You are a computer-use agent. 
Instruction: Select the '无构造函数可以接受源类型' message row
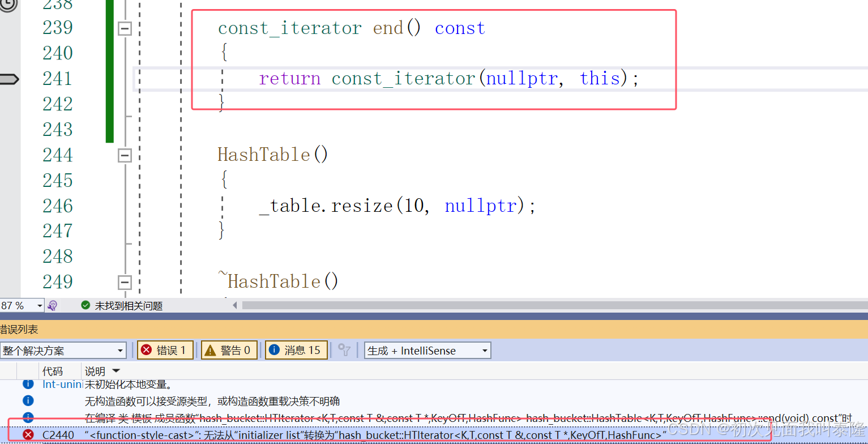click(x=212, y=401)
